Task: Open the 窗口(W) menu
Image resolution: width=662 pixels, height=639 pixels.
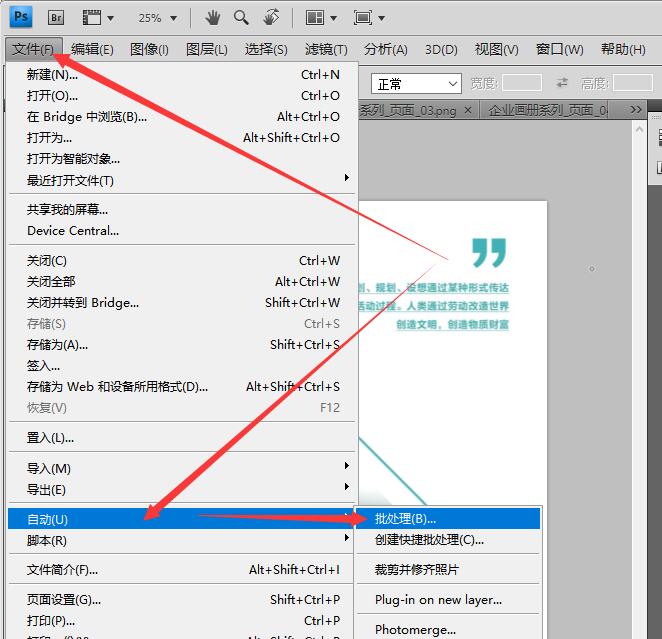Action: [559, 49]
